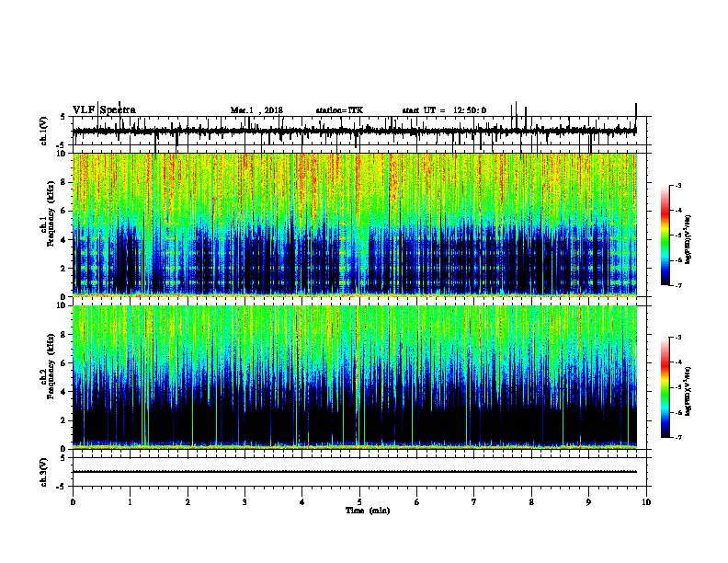Select the date text "Mar.1 , 2018"
Viewport: 728px width, 563px height.
coord(256,110)
